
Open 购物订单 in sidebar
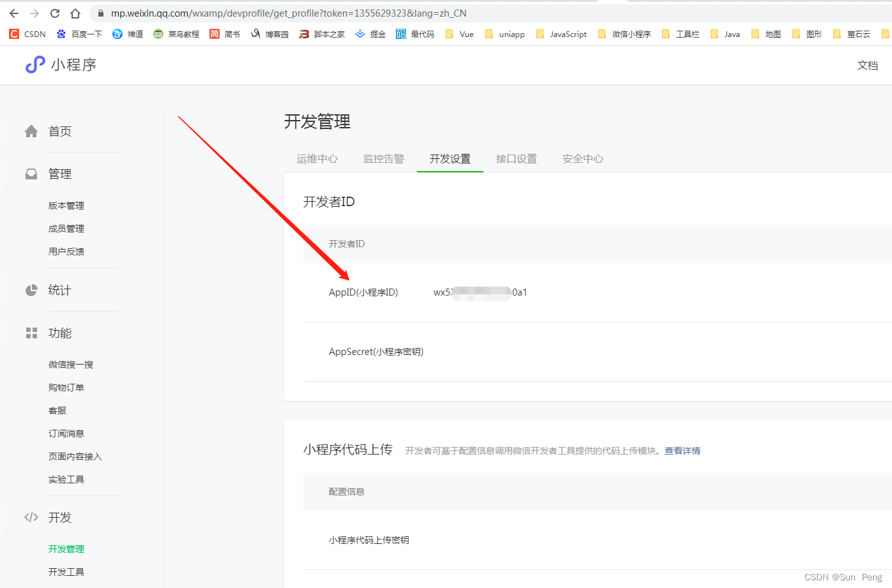(x=66, y=388)
